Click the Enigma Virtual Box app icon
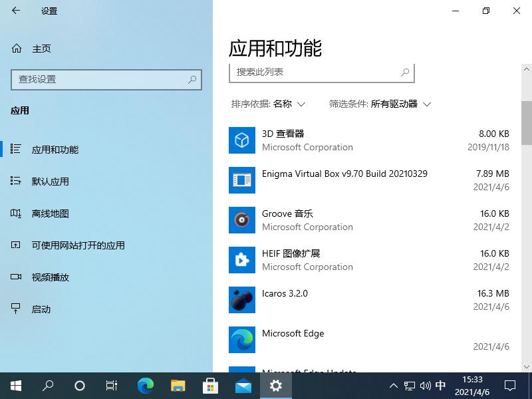The image size is (532, 399). click(242, 180)
